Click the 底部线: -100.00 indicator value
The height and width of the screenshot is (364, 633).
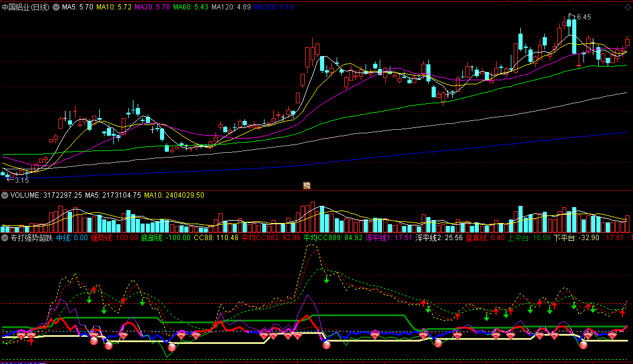(165, 238)
